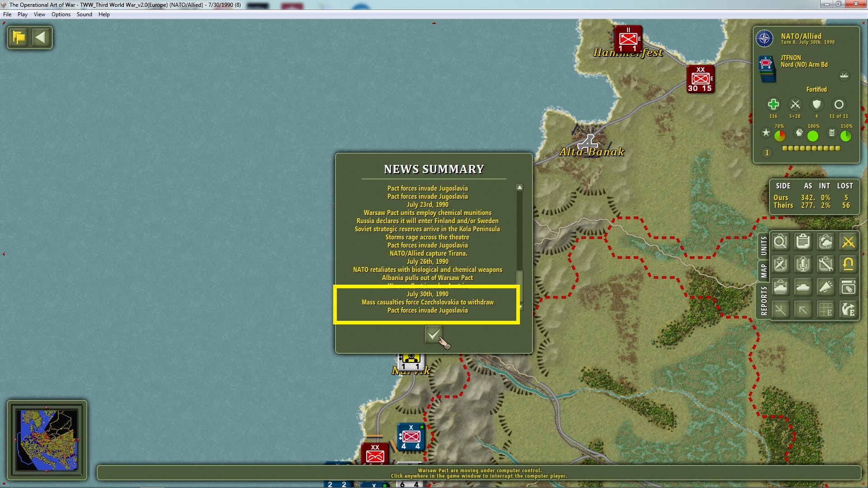
Task: Open the situation briefing search report icon
Action: click(780, 242)
